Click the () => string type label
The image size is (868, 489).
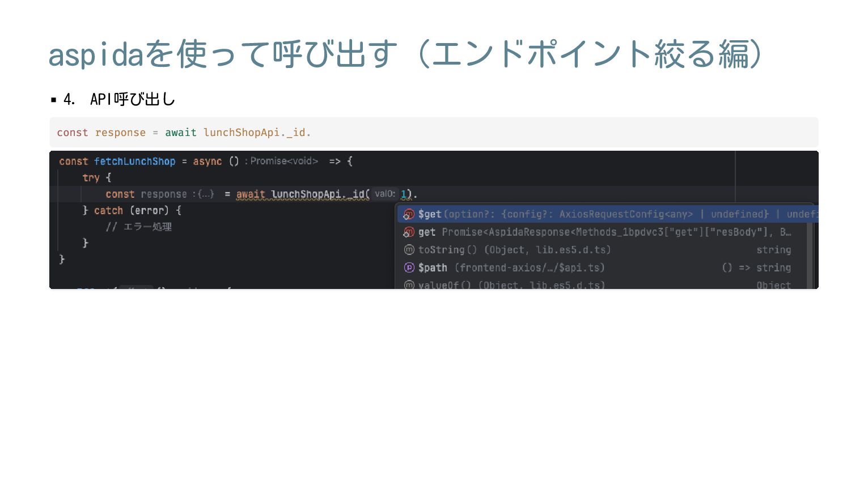[756, 267]
